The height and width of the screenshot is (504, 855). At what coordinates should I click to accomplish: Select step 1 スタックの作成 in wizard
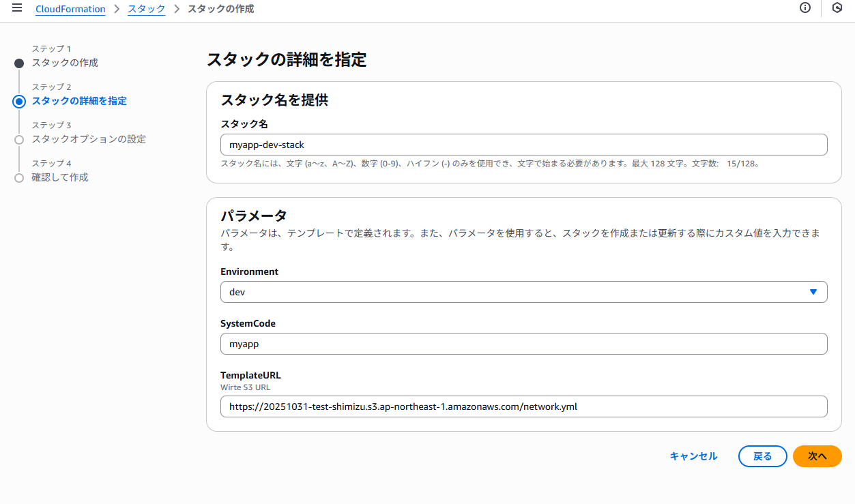[x=65, y=63]
